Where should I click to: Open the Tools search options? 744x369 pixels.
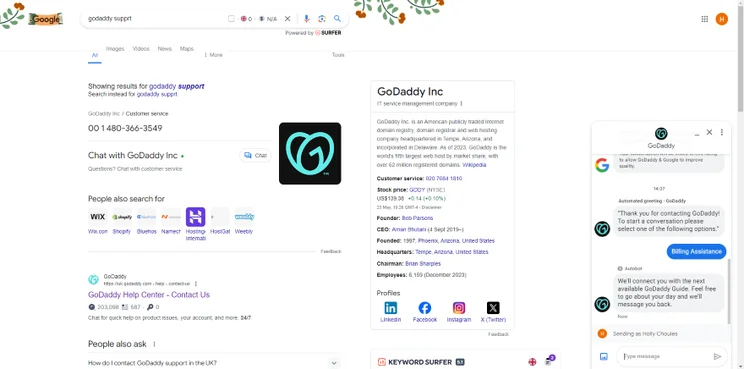tap(338, 55)
